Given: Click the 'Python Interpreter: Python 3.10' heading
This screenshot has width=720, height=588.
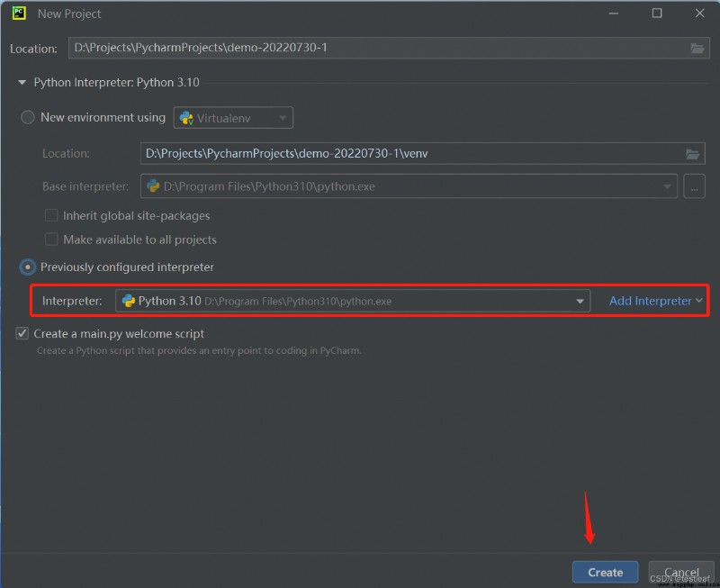Looking at the screenshot, I should pos(117,83).
